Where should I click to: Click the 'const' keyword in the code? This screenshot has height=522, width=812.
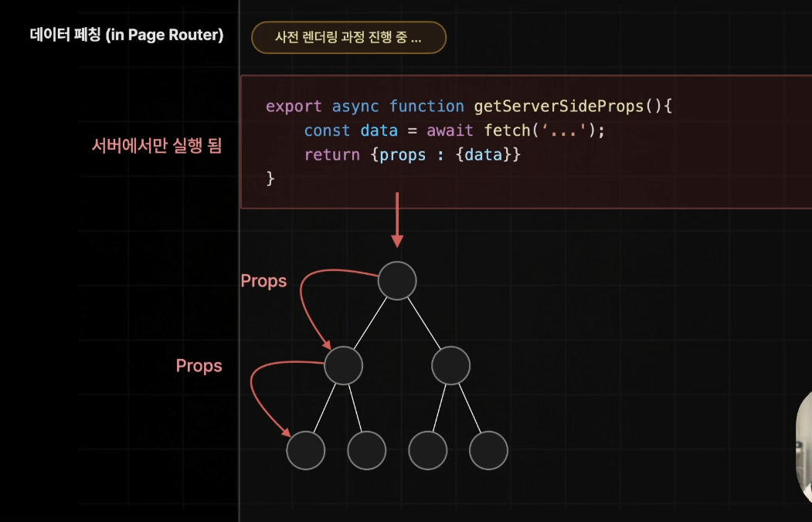tap(327, 130)
